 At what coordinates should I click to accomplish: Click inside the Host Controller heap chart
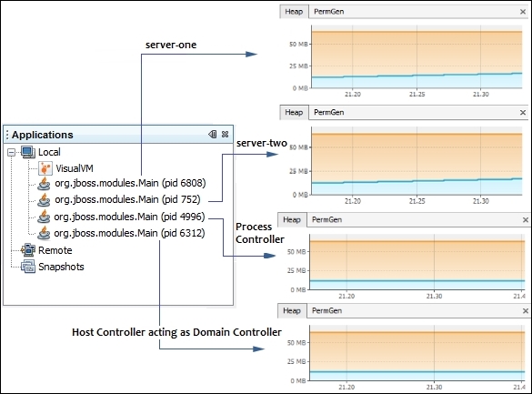(x=417, y=352)
